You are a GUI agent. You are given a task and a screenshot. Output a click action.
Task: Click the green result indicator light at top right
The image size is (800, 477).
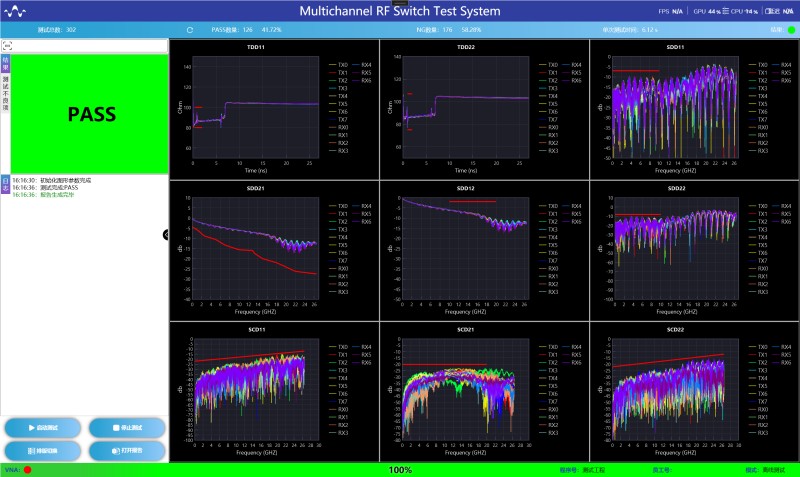791,30
